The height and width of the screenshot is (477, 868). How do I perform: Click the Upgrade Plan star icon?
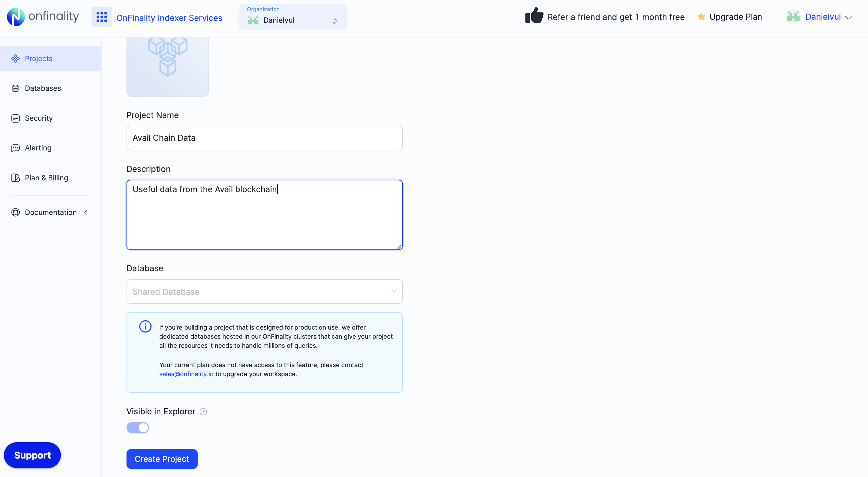tap(701, 17)
